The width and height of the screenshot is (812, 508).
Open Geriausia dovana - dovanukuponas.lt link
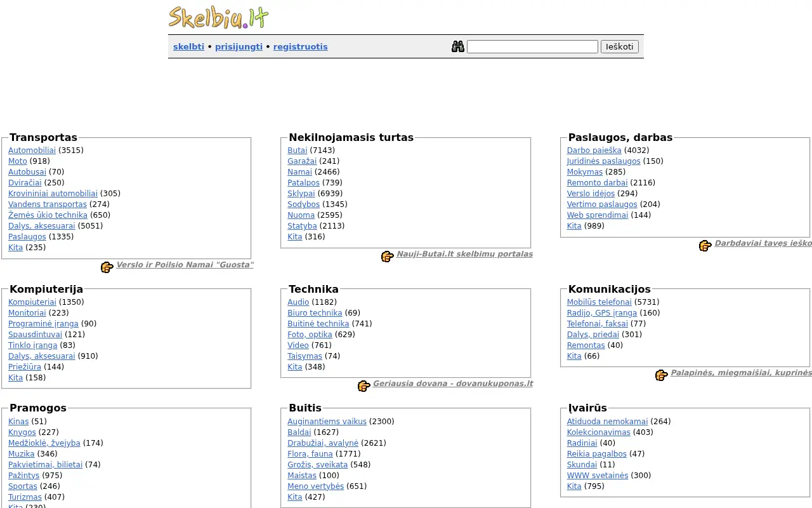[x=453, y=384]
